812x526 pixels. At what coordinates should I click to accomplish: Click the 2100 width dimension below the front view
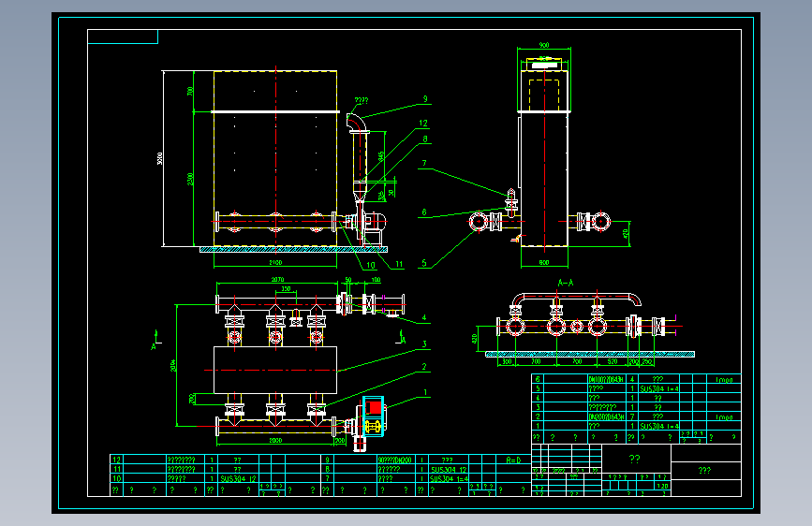[x=275, y=262]
